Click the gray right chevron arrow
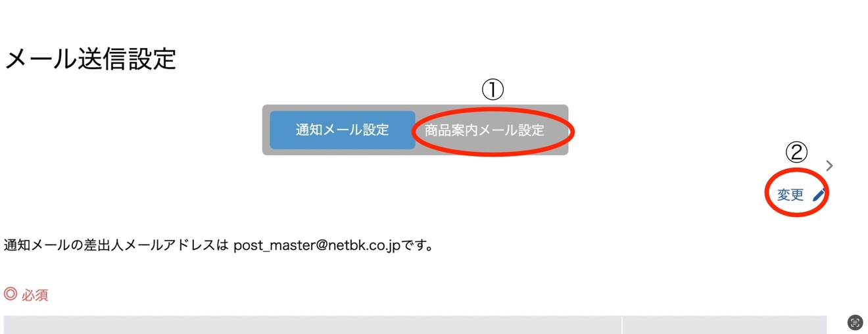 [829, 166]
